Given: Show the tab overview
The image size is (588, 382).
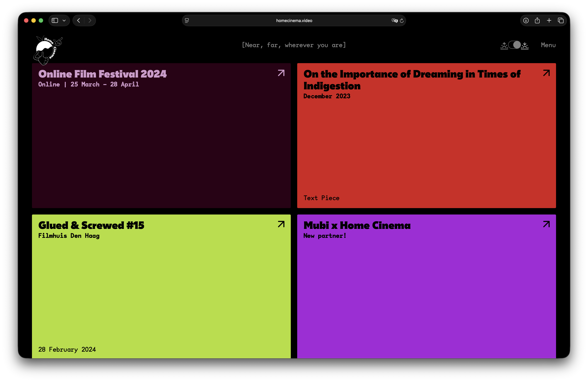Looking at the screenshot, I should pyautogui.click(x=561, y=20).
